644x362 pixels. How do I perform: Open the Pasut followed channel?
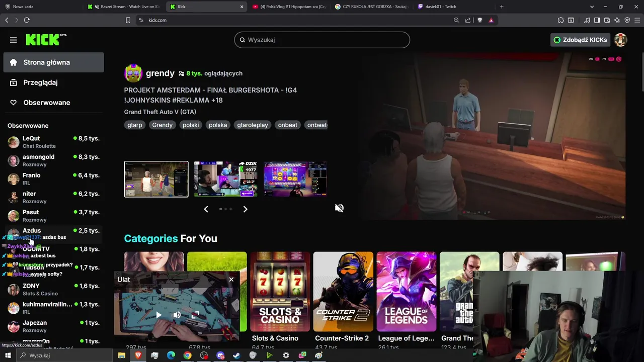(x=53, y=216)
